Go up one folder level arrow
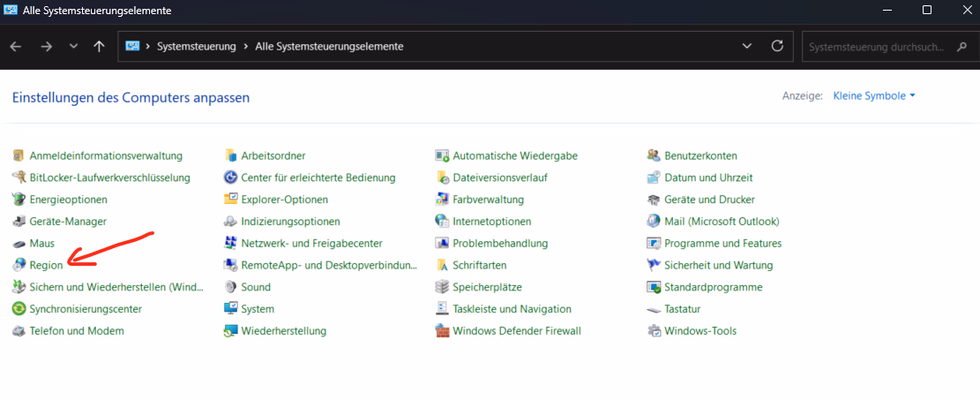The width and height of the screenshot is (980, 400). (99, 46)
